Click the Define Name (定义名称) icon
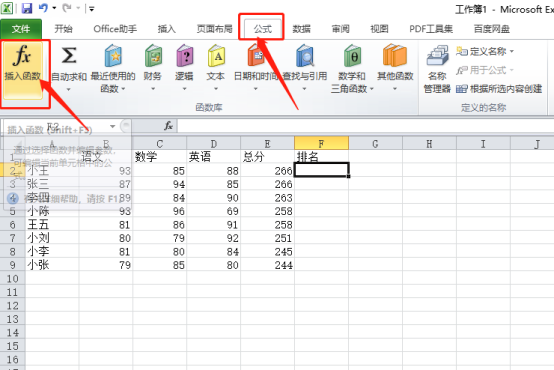 point(461,51)
